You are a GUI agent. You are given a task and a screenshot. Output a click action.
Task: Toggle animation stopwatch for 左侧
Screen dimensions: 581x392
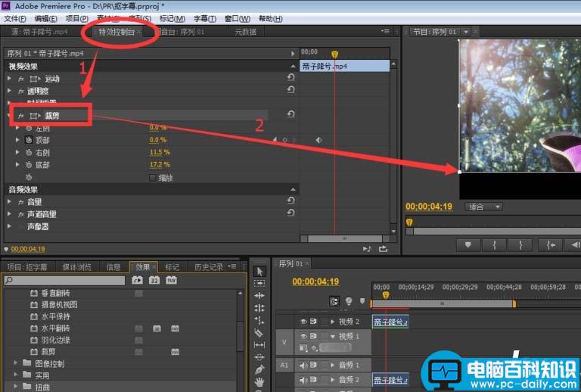click(29, 128)
